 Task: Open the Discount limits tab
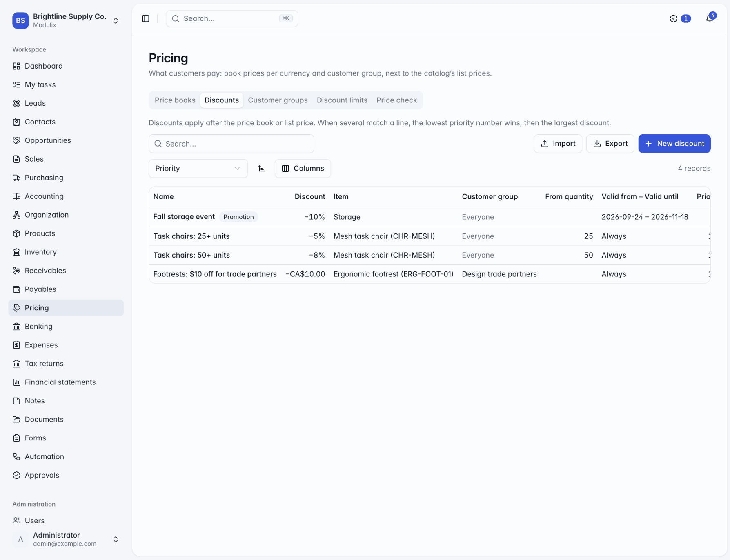342,100
